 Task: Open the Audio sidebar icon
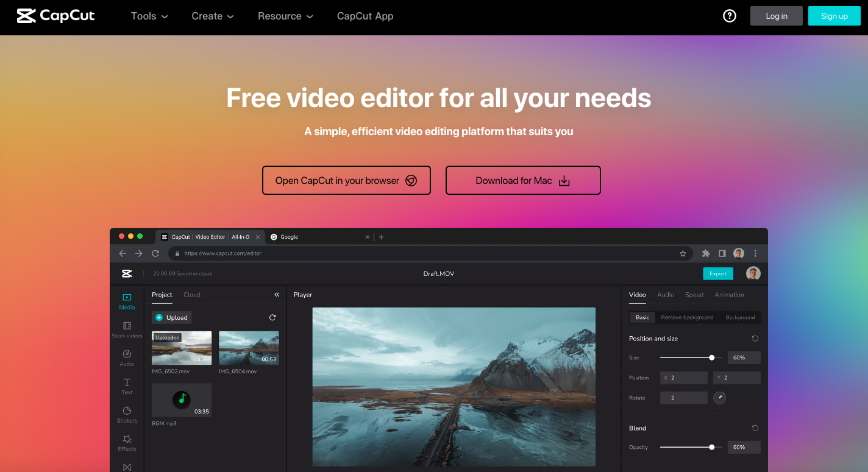[127, 358]
